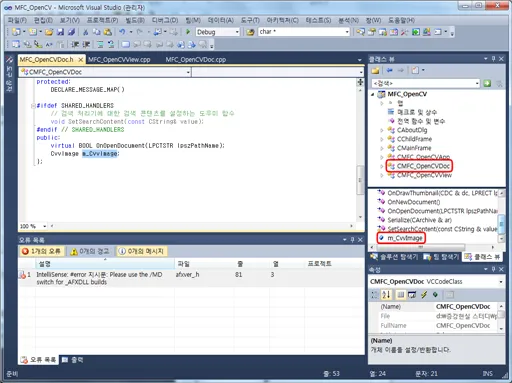Click the editor vertical scrollbar thumb

(360, 180)
